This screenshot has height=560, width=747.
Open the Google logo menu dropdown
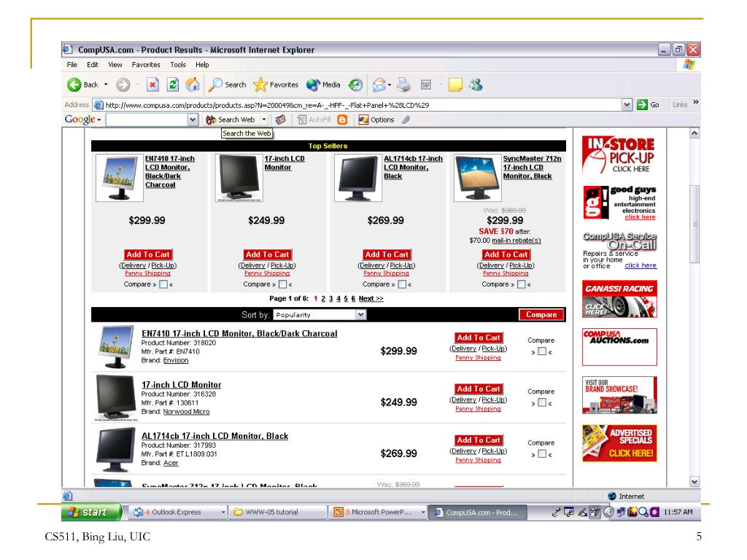pyautogui.click(x=99, y=120)
